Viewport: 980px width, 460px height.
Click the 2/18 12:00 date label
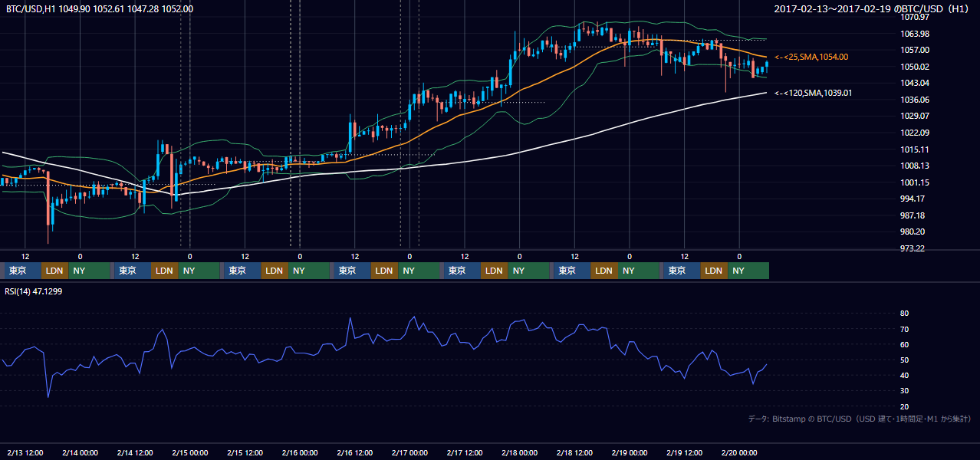pos(574,452)
